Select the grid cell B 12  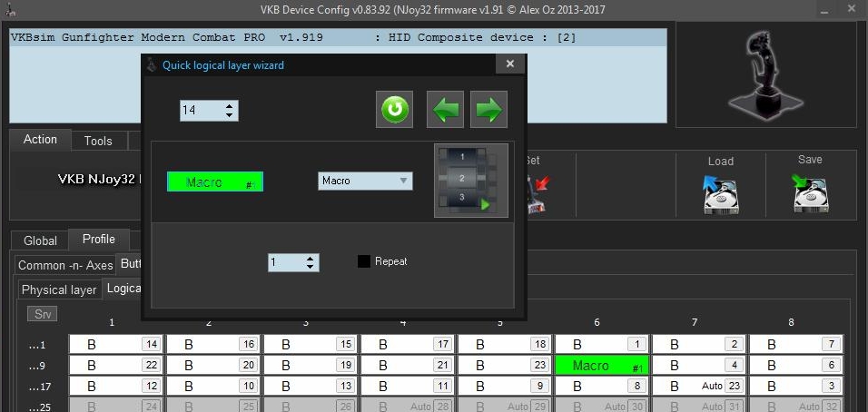coord(115,386)
